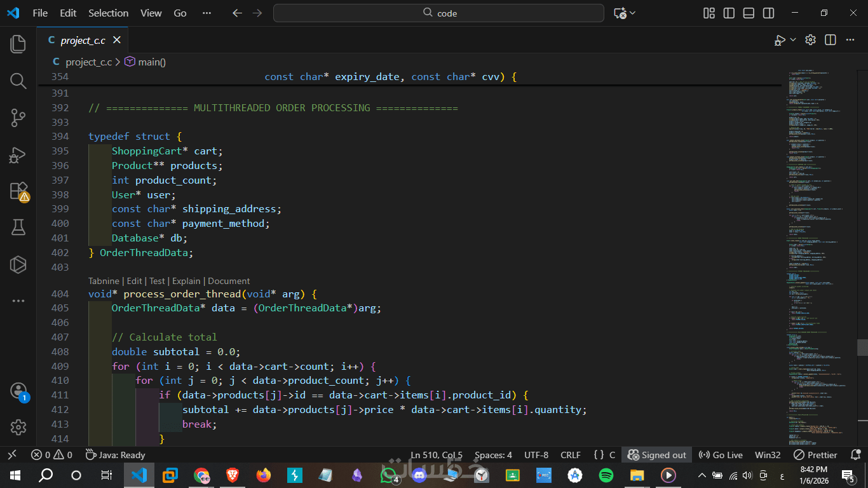Open the Search view in activity bar
868x488 pixels.
pyautogui.click(x=18, y=81)
